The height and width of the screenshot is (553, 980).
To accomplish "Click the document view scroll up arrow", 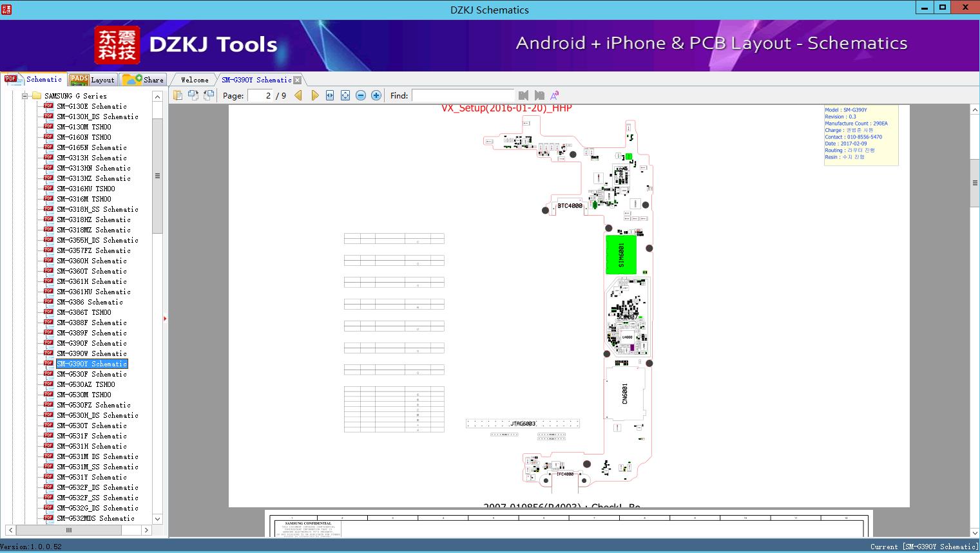I will tap(975, 110).
